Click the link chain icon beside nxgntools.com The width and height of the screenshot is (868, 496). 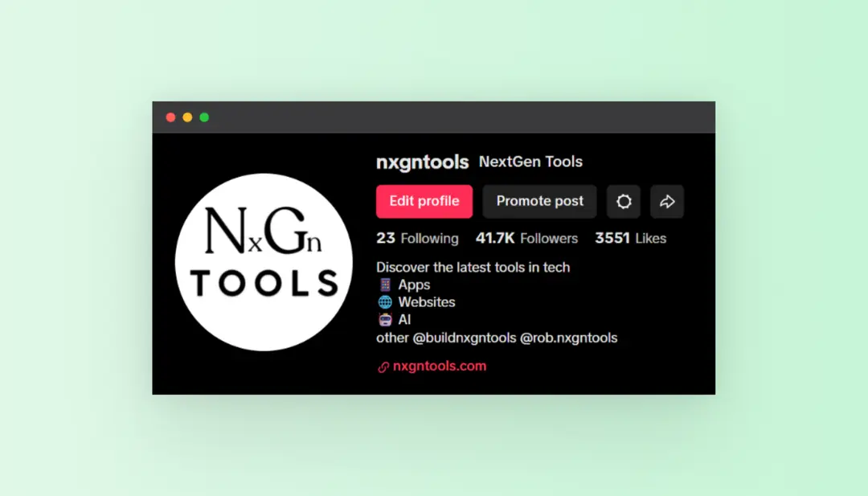[x=383, y=367]
